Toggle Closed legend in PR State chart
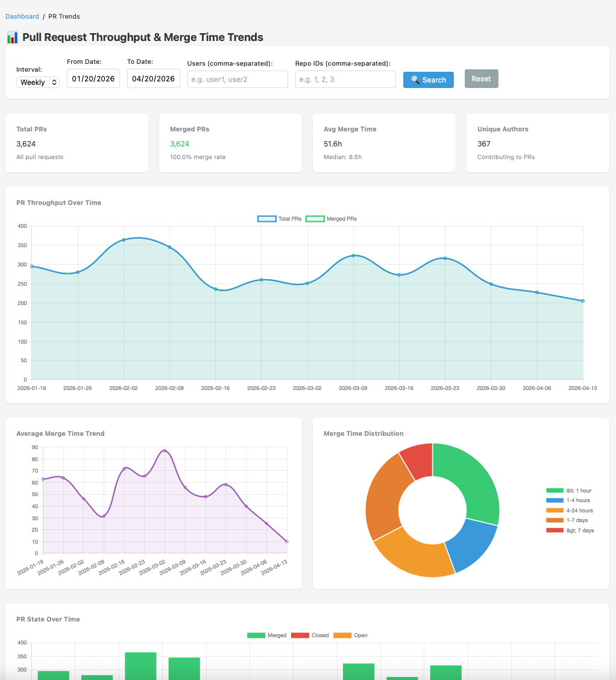 pyautogui.click(x=310, y=635)
